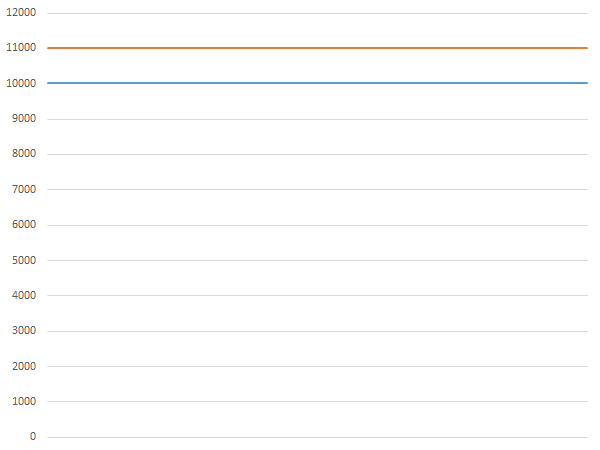Select the top gridline at 12000
The image size is (600, 450).
click(317, 13)
